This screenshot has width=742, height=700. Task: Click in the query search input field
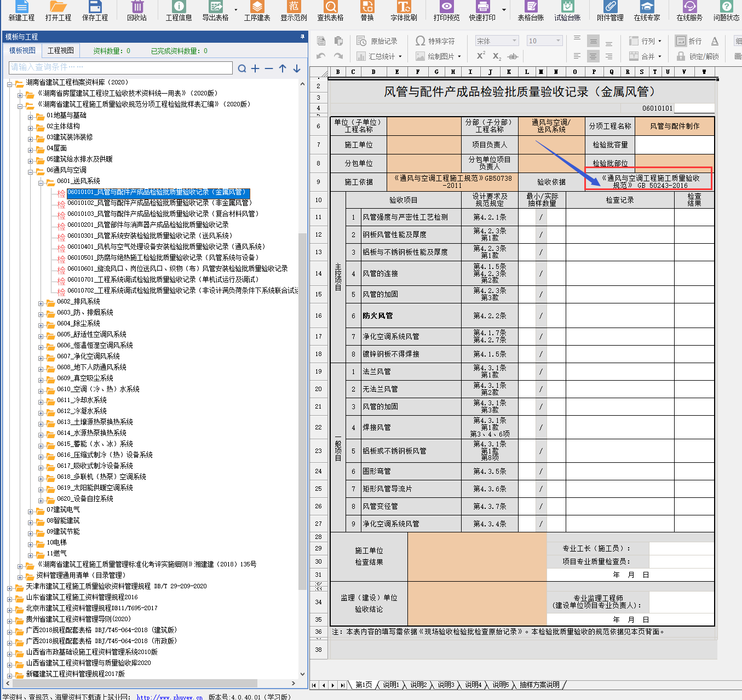[x=121, y=67]
